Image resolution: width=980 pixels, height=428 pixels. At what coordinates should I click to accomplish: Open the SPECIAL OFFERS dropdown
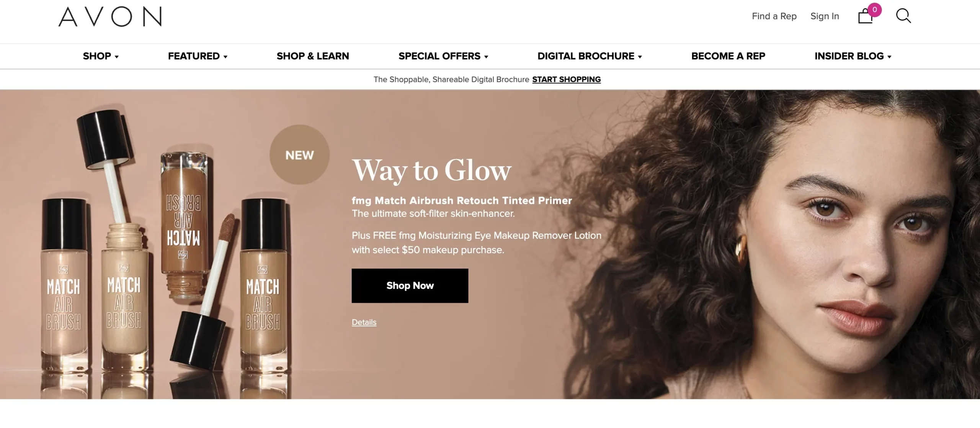(x=443, y=56)
